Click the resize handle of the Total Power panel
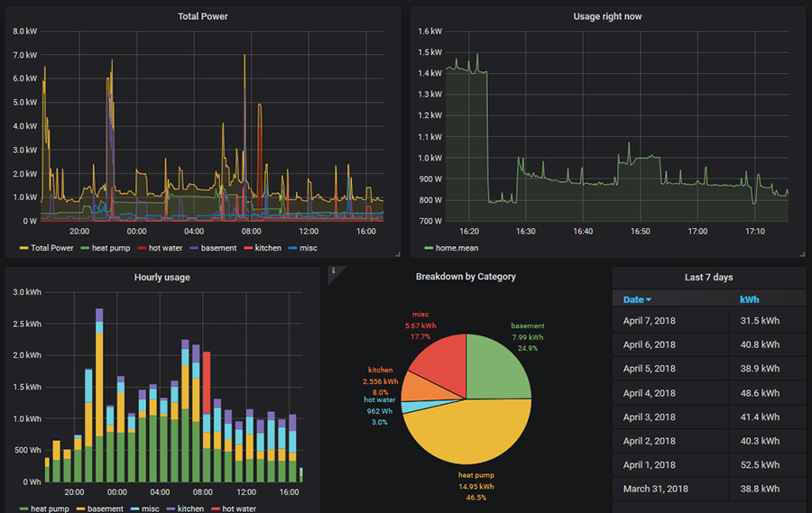 [397, 254]
